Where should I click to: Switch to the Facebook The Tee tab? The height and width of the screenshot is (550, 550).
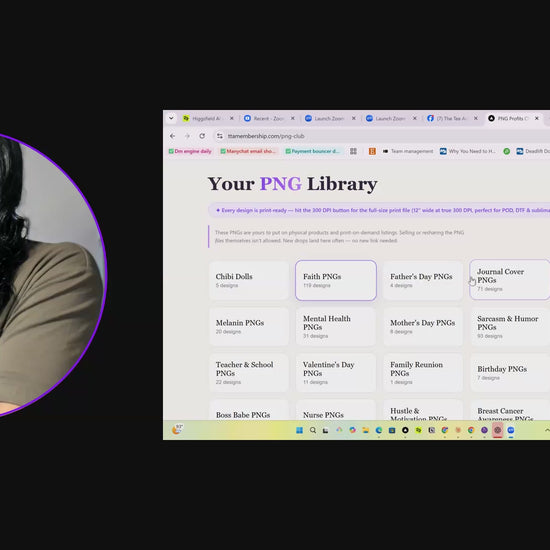pyautogui.click(x=451, y=119)
